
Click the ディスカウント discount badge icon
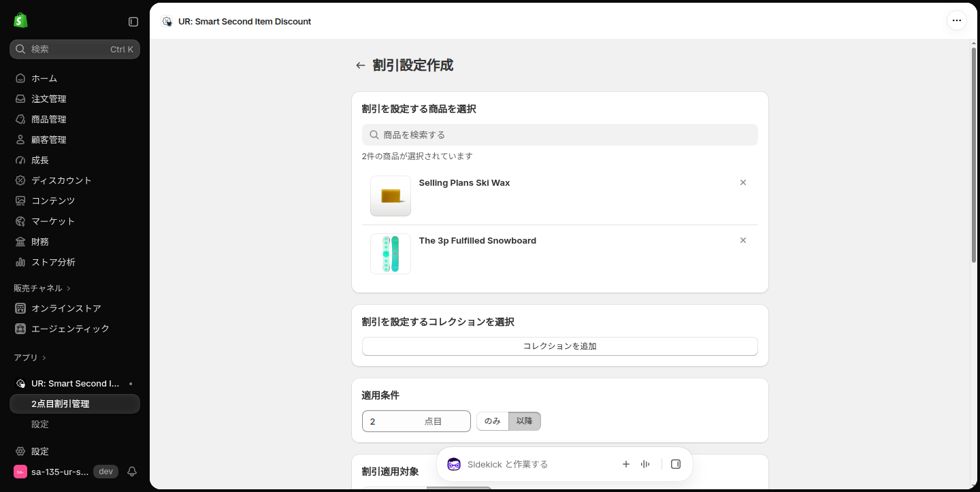point(20,180)
